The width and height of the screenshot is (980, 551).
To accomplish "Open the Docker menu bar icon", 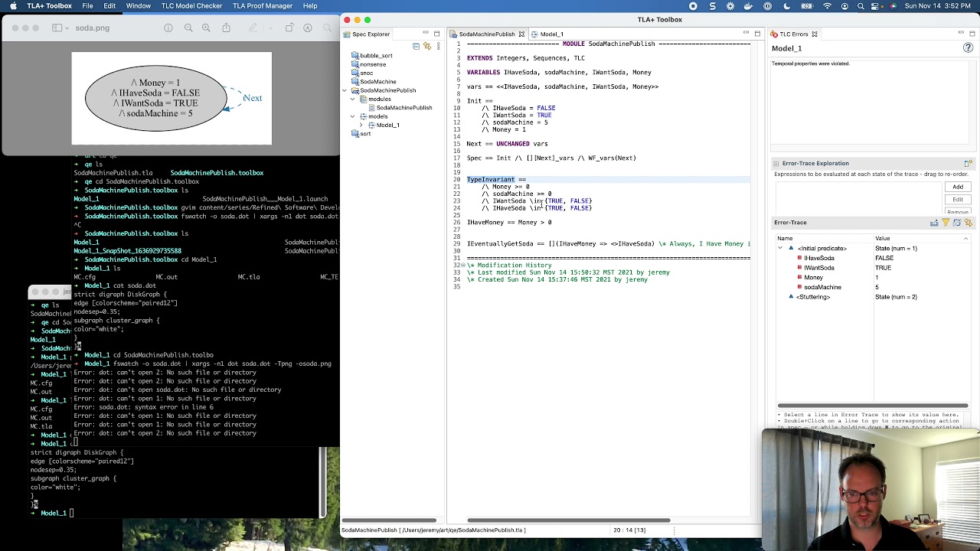I will click(749, 6).
